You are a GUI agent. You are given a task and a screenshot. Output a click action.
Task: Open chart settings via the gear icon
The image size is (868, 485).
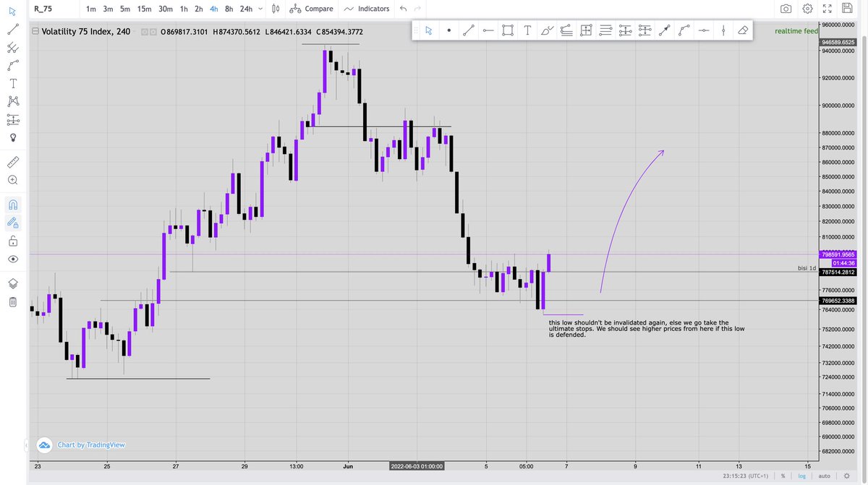click(807, 9)
